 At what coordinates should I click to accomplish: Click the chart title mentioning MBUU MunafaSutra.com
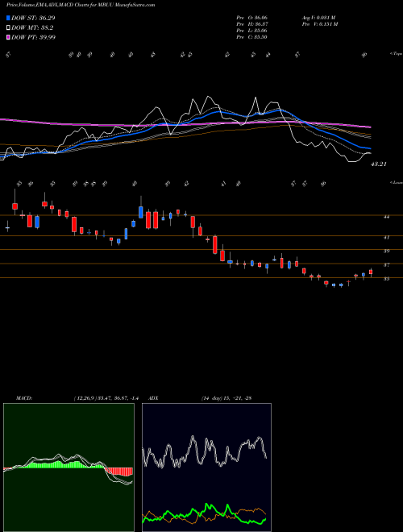coord(81,5)
